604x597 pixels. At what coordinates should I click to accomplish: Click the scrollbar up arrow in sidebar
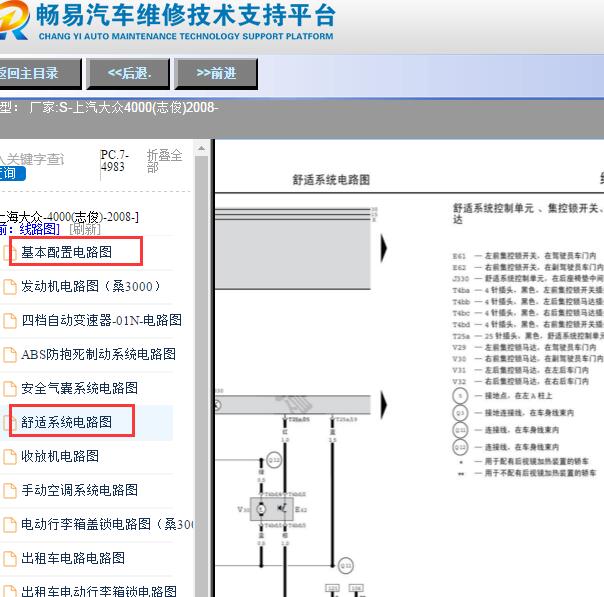(x=201, y=148)
